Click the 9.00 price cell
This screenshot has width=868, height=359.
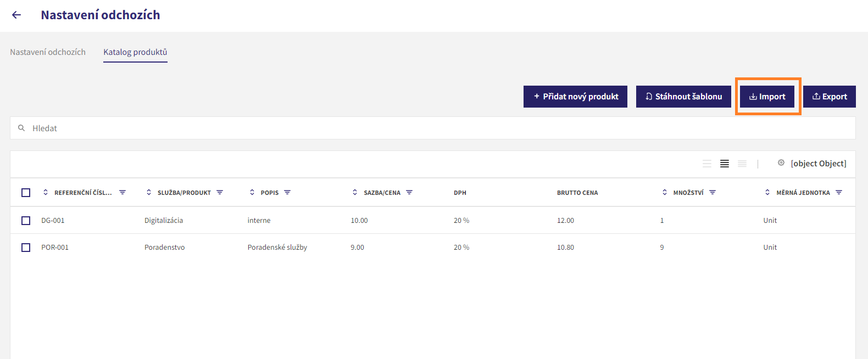357,248
